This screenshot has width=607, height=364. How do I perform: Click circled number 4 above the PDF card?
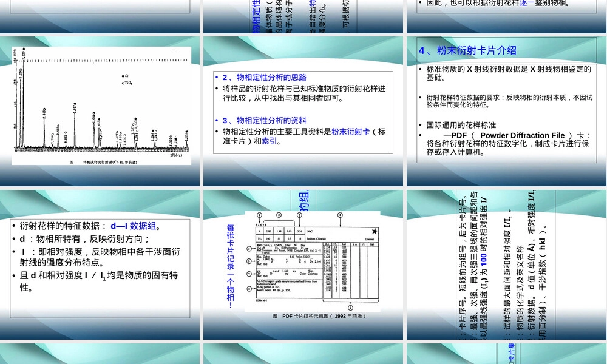[340, 215]
